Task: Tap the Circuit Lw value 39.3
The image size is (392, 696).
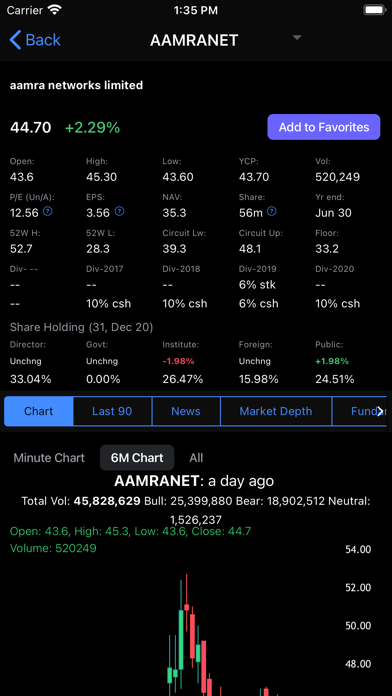Action: [174, 249]
